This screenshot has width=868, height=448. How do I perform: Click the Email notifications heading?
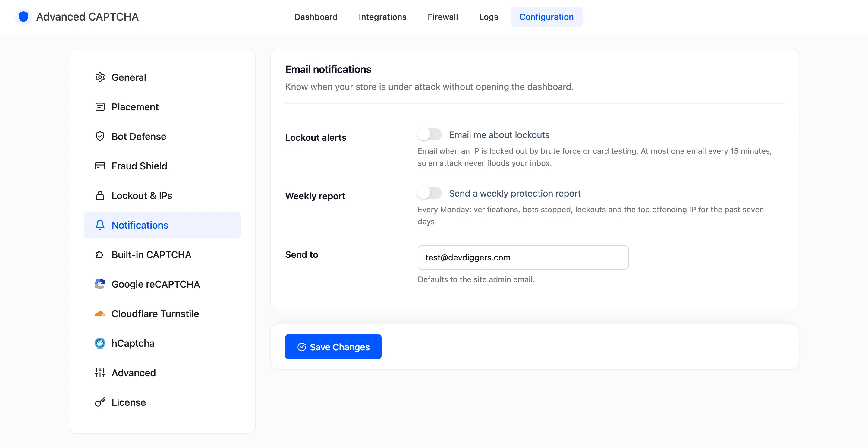click(x=328, y=69)
